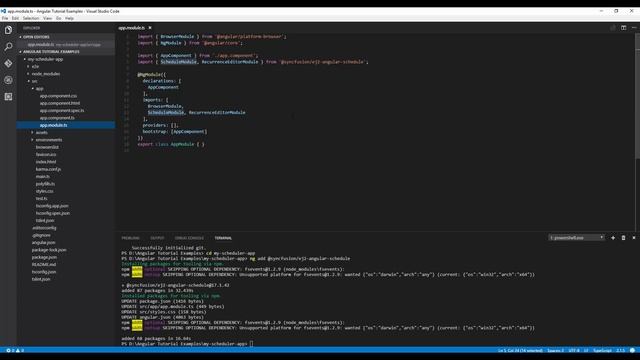The width and height of the screenshot is (640, 360).
Task: Close the terminal panel
Action: pyautogui.click(x=634, y=238)
